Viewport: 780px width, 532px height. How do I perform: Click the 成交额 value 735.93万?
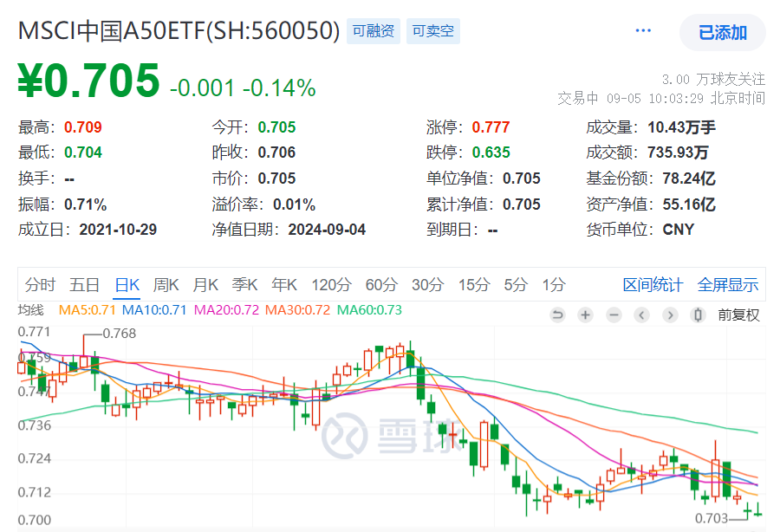click(x=678, y=152)
